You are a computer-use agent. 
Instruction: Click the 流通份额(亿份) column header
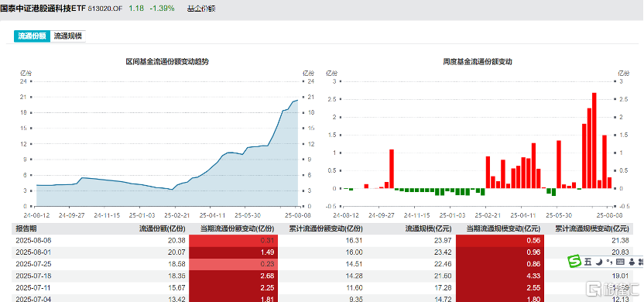pyautogui.click(x=163, y=229)
